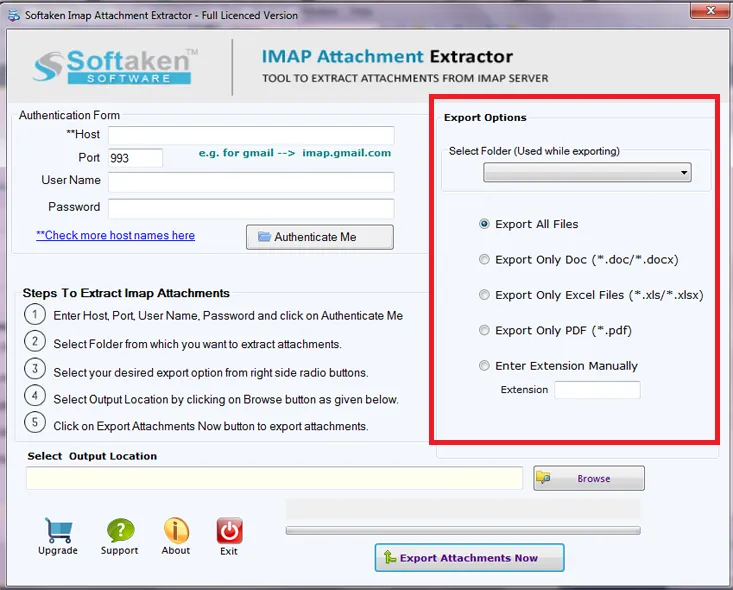Choose Export Only PDF radio button
The height and width of the screenshot is (590, 733).
click(x=484, y=330)
